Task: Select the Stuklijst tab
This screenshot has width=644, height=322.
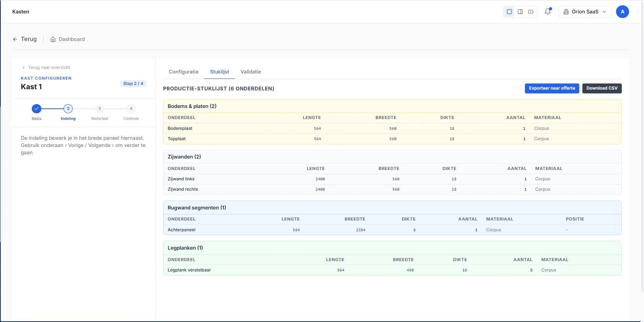Action: pyautogui.click(x=219, y=72)
